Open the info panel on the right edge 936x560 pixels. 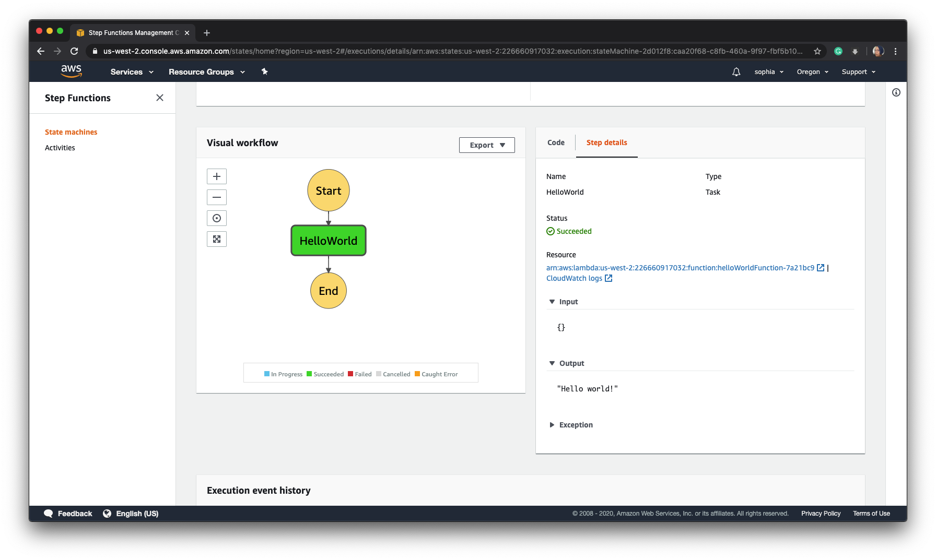897,92
